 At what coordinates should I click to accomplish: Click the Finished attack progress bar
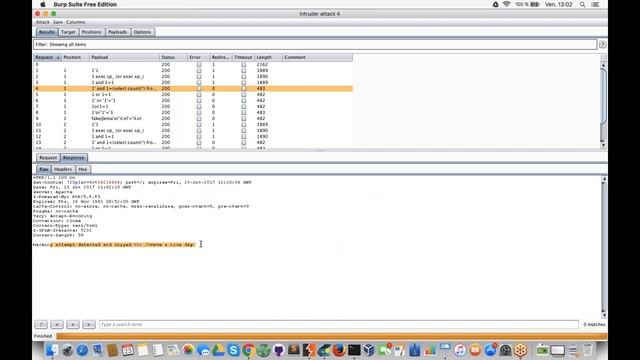point(331,336)
